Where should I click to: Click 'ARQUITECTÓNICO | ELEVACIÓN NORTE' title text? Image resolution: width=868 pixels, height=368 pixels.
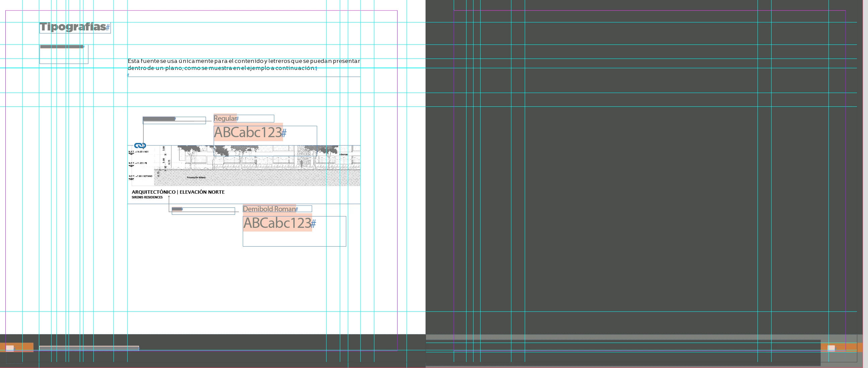tap(178, 192)
